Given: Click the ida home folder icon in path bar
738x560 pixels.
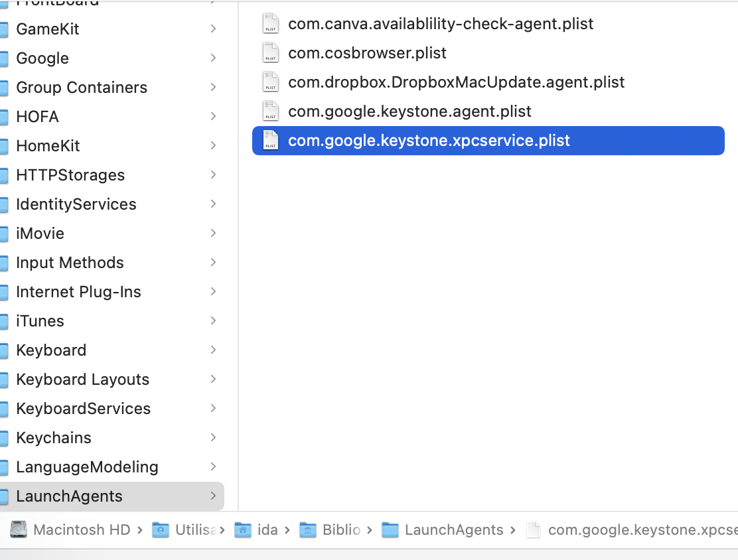Looking at the screenshot, I should [x=244, y=529].
